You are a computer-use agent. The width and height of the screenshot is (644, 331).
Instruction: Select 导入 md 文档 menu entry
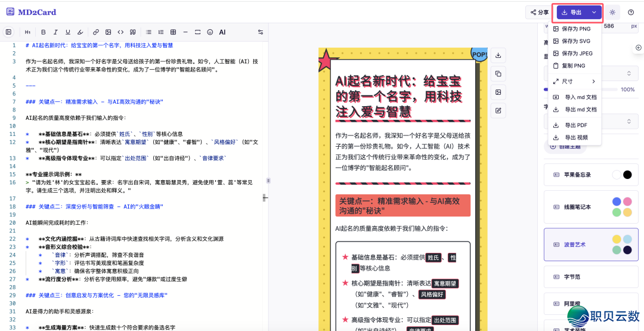pyautogui.click(x=575, y=97)
